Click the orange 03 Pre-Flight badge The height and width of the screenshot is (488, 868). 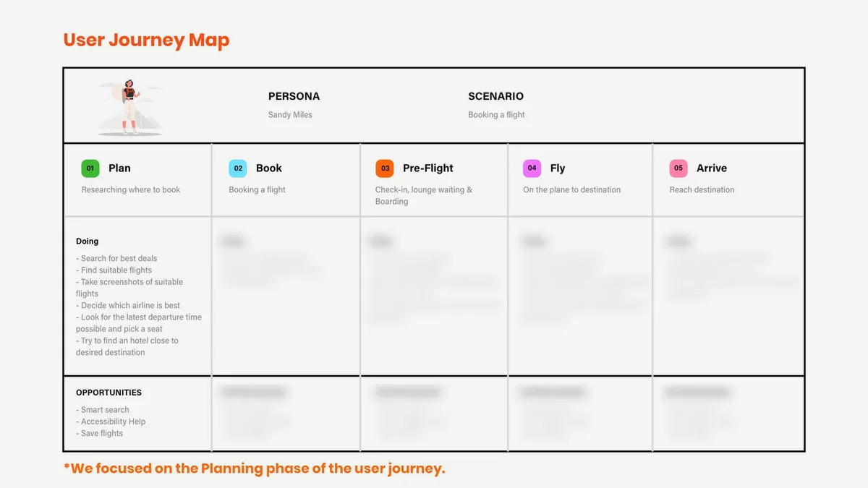(x=385, y=168)
